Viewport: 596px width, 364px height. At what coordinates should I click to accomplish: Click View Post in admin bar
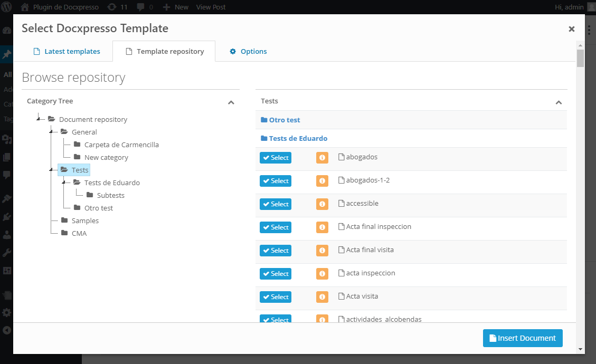pyautogui.click(x=211, y=7)
